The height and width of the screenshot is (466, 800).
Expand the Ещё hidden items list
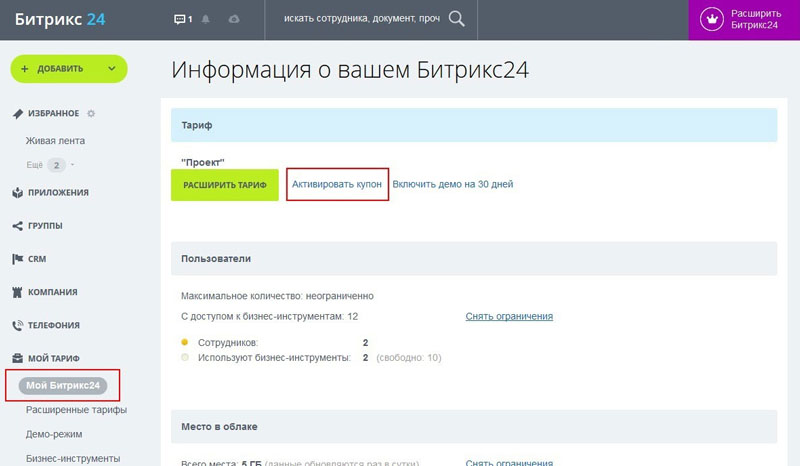51,165
